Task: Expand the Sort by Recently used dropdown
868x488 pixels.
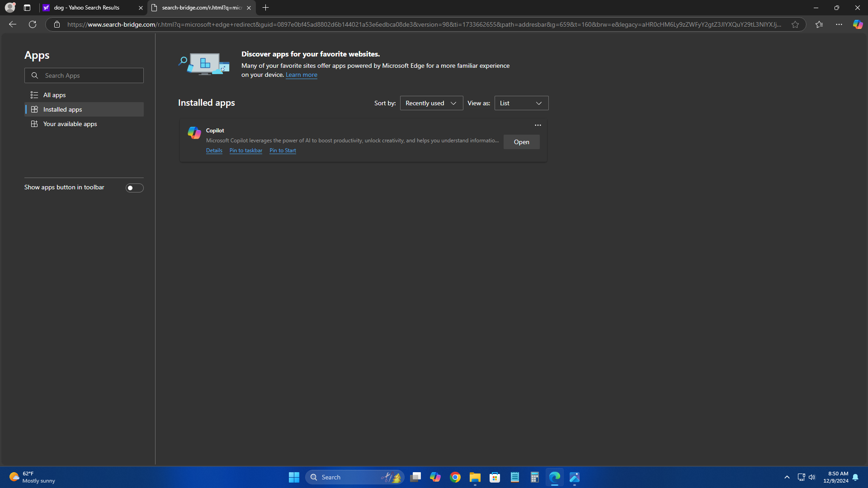Action: tap(431, 103)
